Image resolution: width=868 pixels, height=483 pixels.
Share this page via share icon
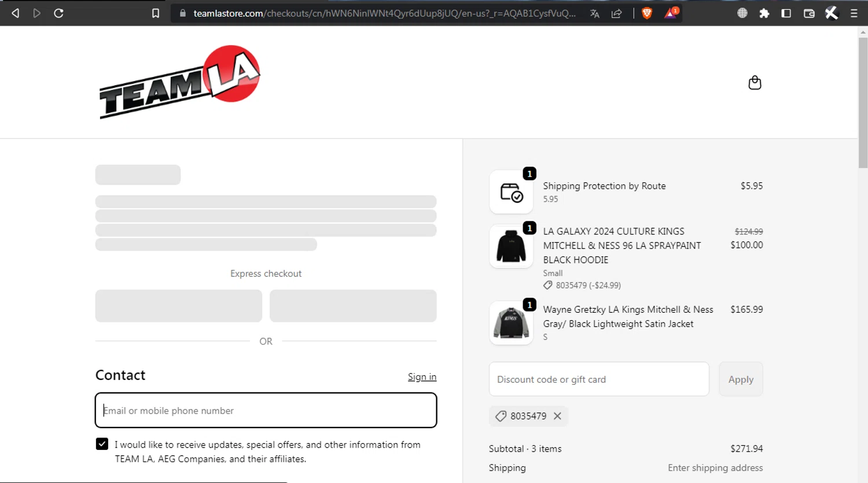click(x=617, y=13)
